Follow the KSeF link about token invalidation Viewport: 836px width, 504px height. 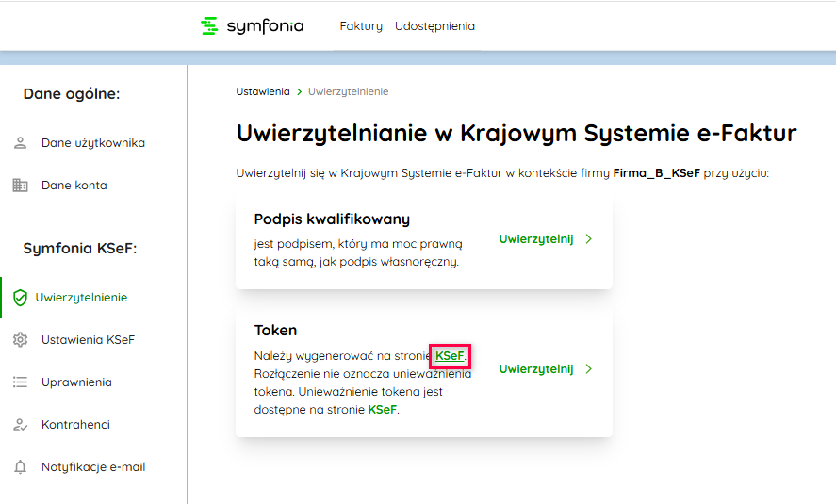(x=382, y=410)
